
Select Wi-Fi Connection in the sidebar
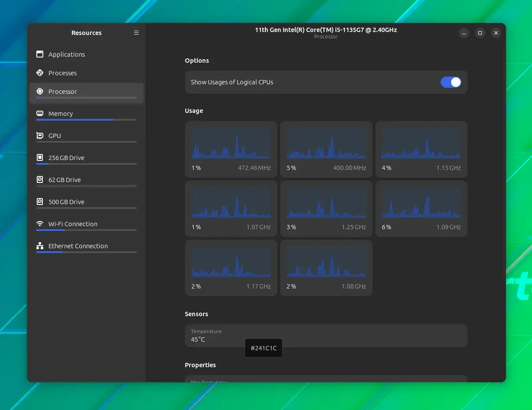click(87, 225)
